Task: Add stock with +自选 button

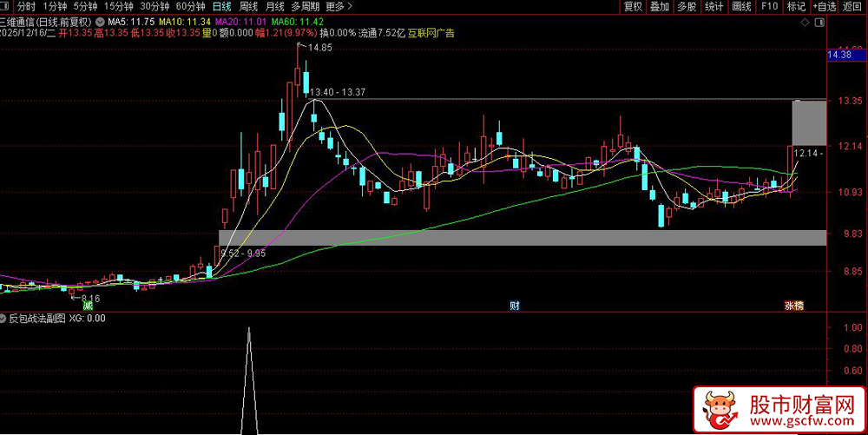Action: [x=825, y=7]
